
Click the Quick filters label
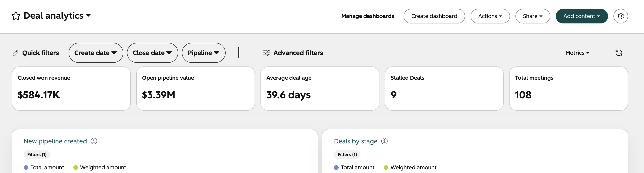41,53
